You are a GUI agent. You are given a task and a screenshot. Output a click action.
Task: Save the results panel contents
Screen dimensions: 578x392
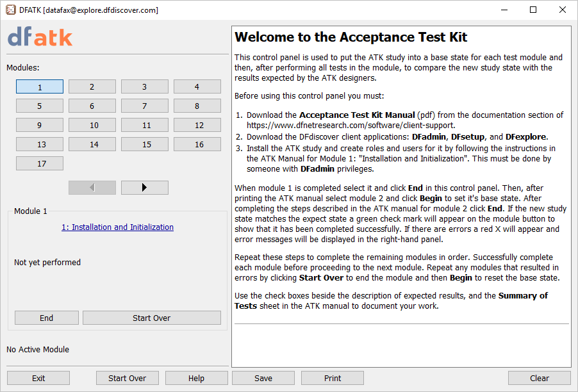263,379
